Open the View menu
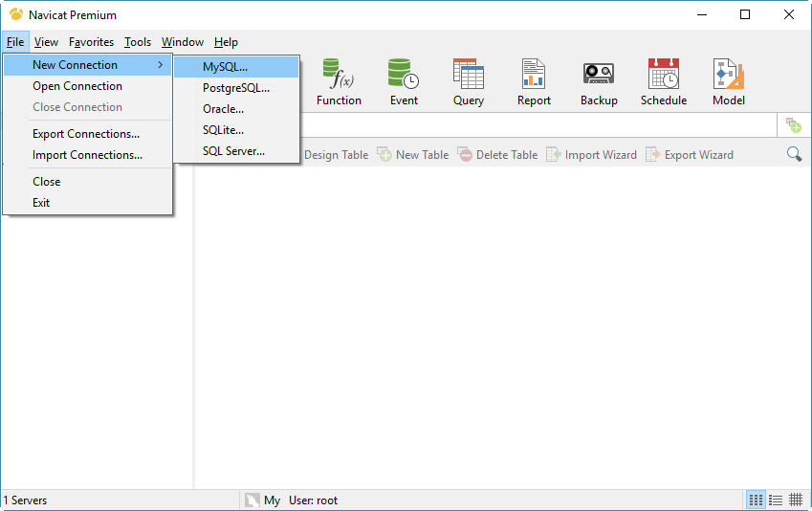This screenshot has height=511, width=812. 46,42
